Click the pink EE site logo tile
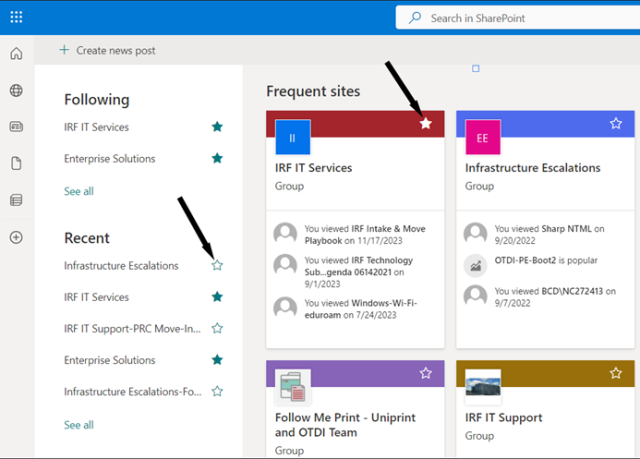The image size is (640, 459). (x=483, y=137)
